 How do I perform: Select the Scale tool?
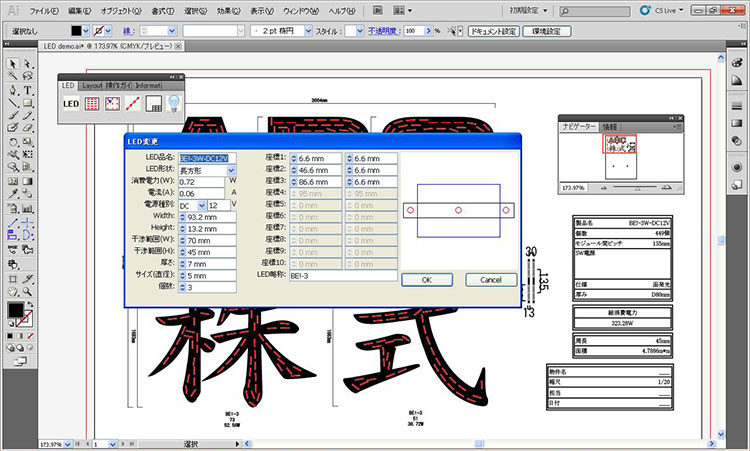click(28, 142)
